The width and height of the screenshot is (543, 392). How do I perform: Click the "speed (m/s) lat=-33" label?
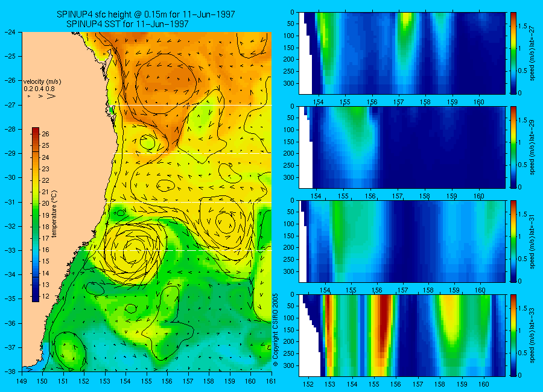(533, 335)
